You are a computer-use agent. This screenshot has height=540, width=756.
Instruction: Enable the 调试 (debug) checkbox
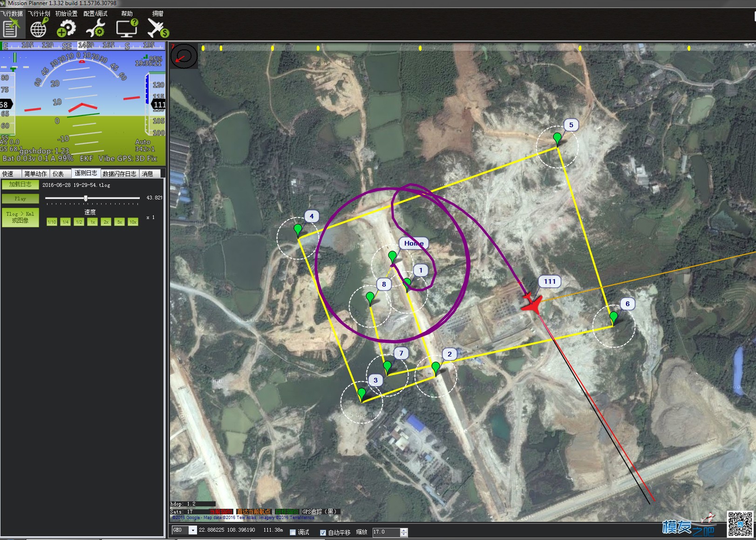click(293, 532)
